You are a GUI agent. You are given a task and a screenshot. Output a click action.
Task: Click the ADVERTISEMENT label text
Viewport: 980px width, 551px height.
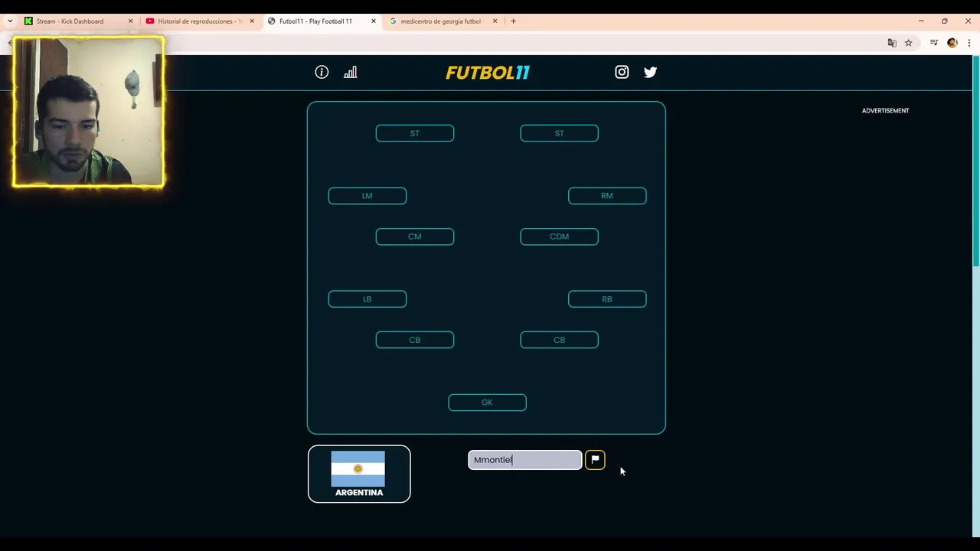click(885, 110)
